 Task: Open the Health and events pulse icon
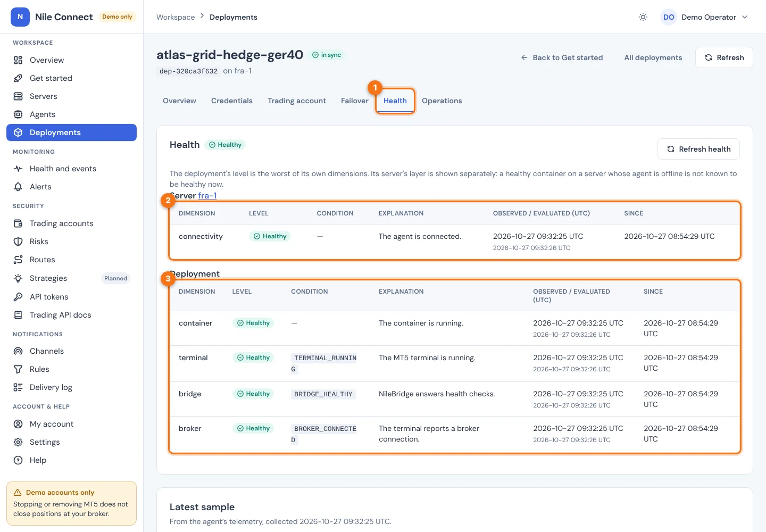tap(18, 169)
